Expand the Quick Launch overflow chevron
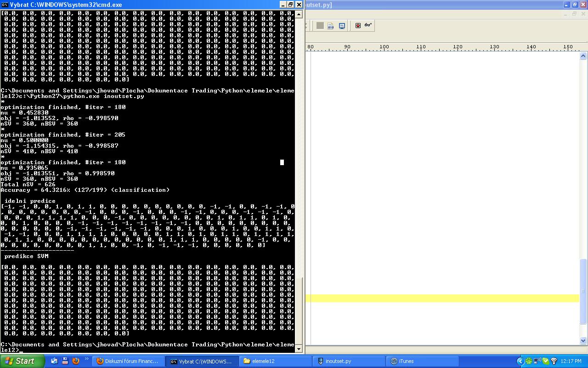This screenshot has height=368, width=588. click(87, 359)
